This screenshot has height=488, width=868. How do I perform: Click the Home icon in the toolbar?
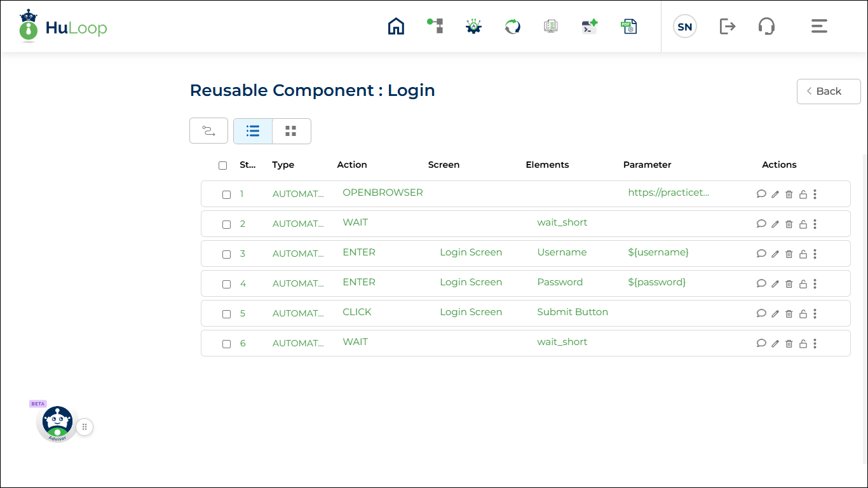tap(396, 26)
